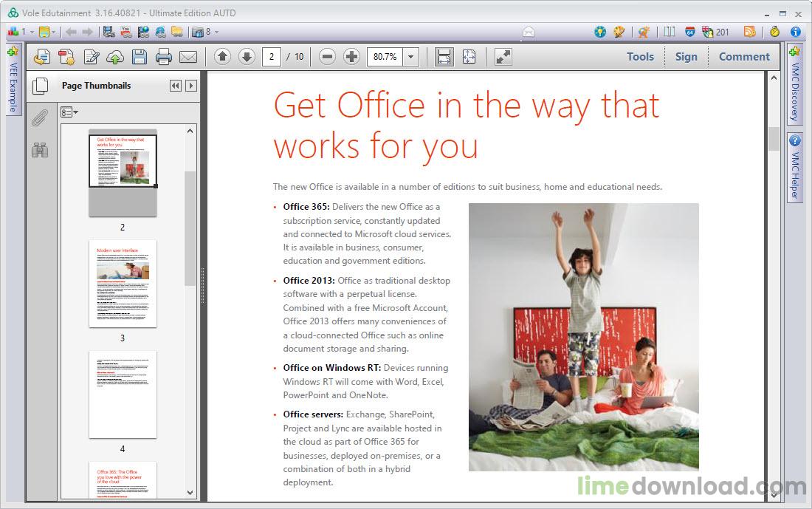
Task: Click the star rocket favorites icon
Action: (644, 32)
